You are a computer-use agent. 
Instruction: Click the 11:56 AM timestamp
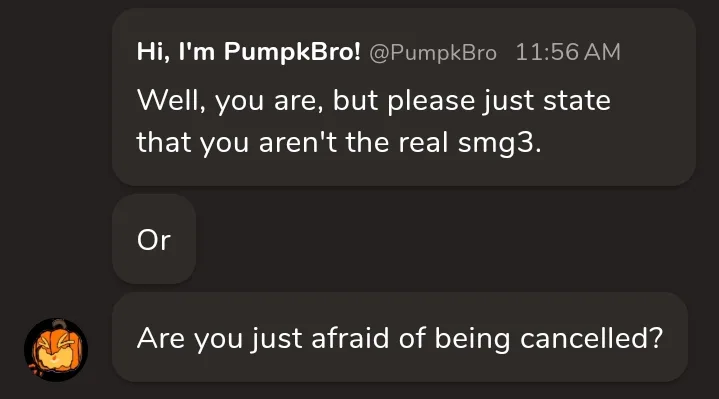click(x=568, y=52)
